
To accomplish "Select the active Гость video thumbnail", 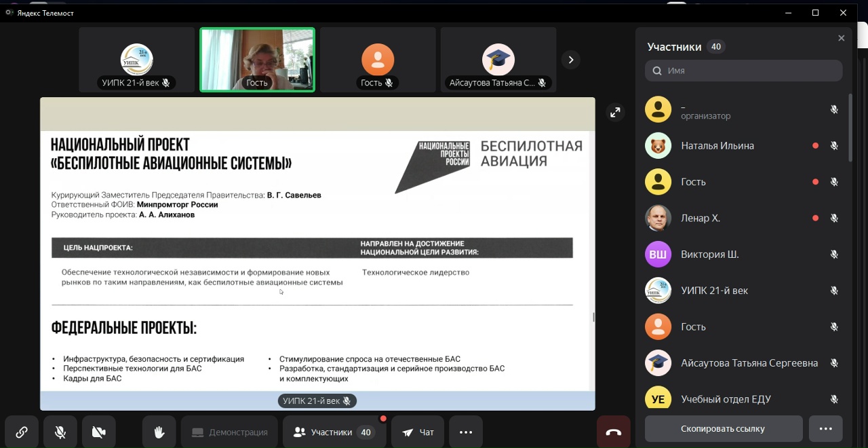I will tap(257, 60).
